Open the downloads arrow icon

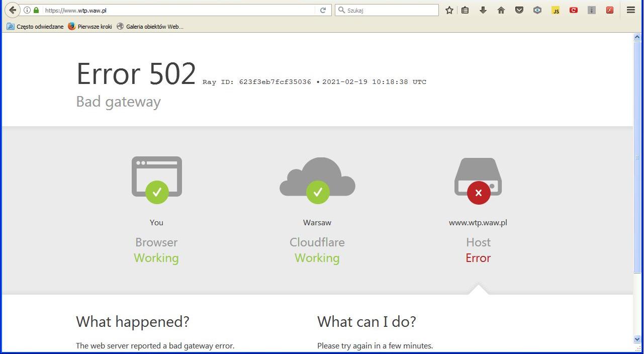[x=483, y=10]
